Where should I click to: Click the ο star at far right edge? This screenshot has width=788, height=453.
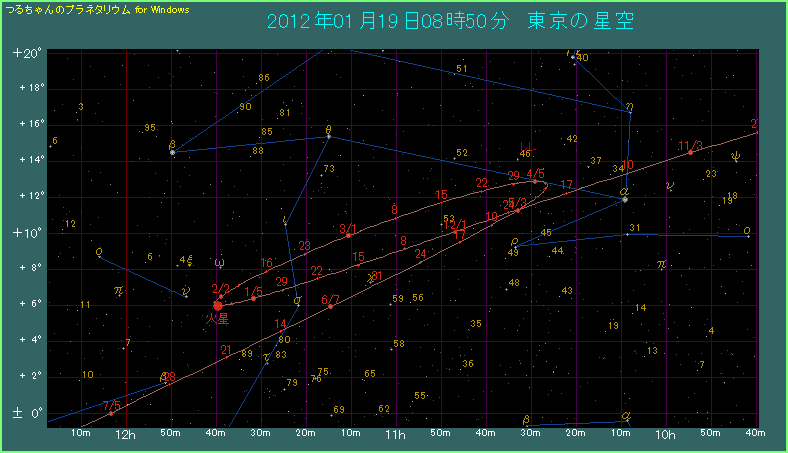point(747,236)
